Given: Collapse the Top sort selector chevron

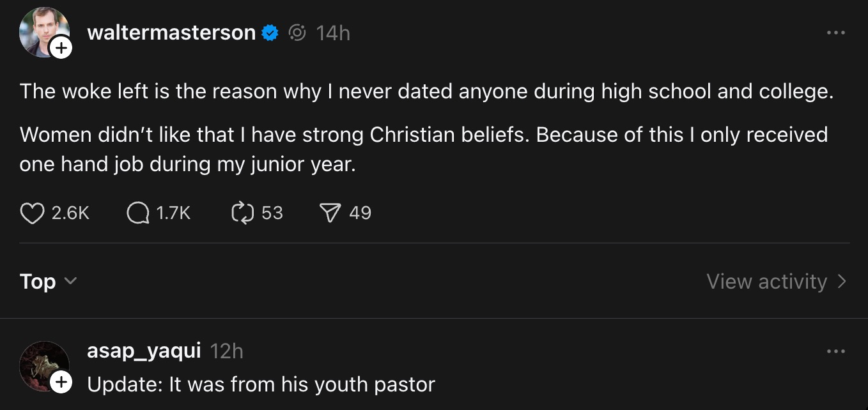Looking at the screenshot, I should click(x=71, y=282).
